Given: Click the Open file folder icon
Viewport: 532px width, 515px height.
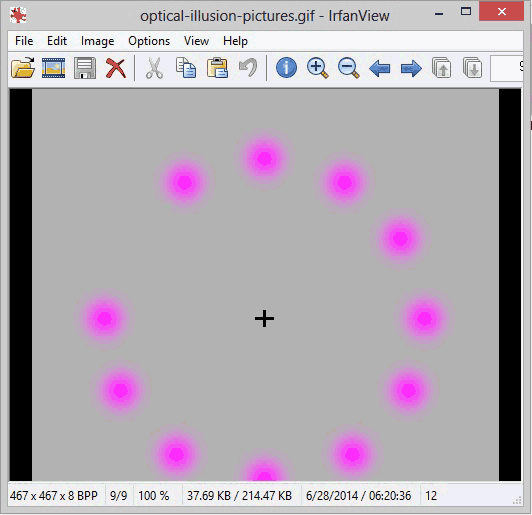Looking at the screenshot, I should 23,68.
